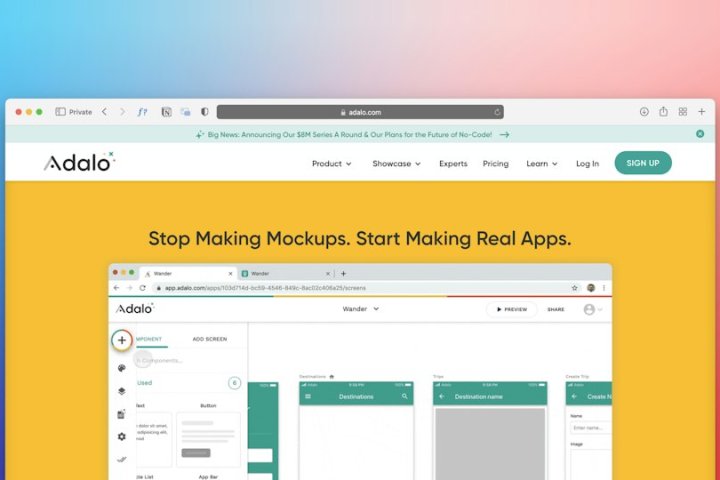This screenshot has height=480, width=720.
Task: Go forward with Safari's forward arrow
Action: point(122,112)
